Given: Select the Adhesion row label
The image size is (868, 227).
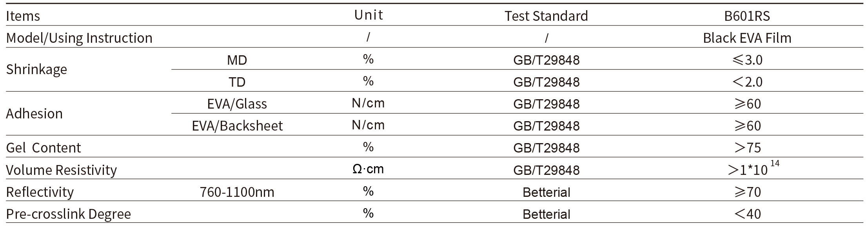Looking at the screenshot, I should coord(34,114).
